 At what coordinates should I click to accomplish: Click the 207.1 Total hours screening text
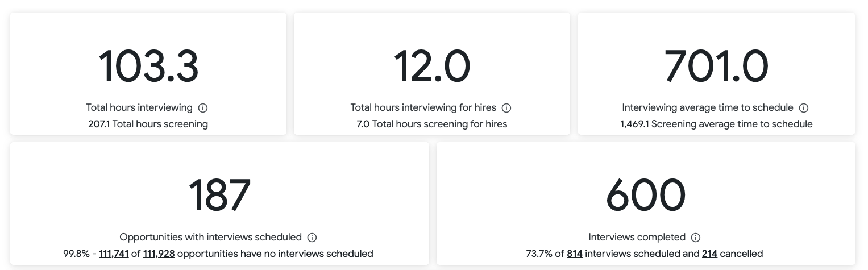coord(148,124)
